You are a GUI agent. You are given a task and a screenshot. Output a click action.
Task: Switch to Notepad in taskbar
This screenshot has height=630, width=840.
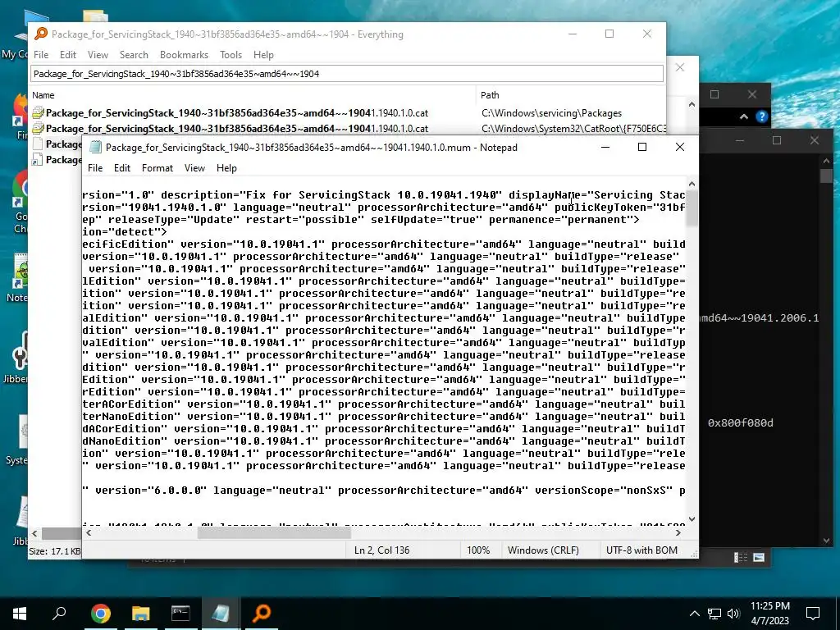click(x=221, y=614)
